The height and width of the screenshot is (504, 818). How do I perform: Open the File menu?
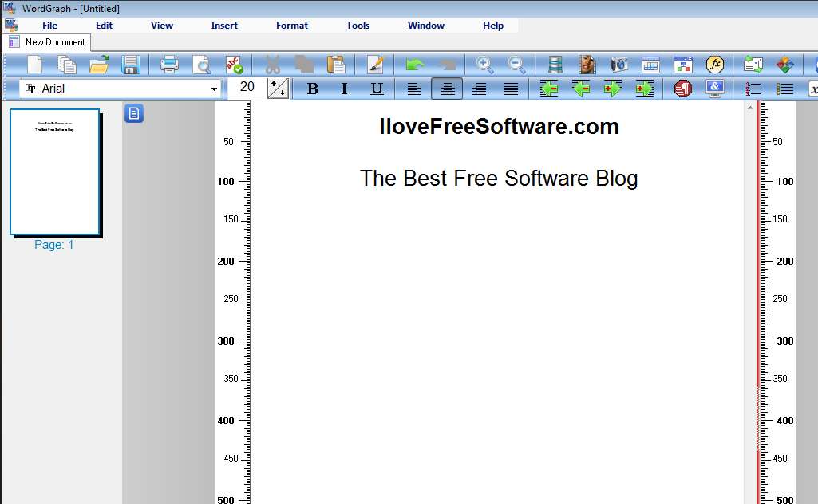[x=49, y=26]
